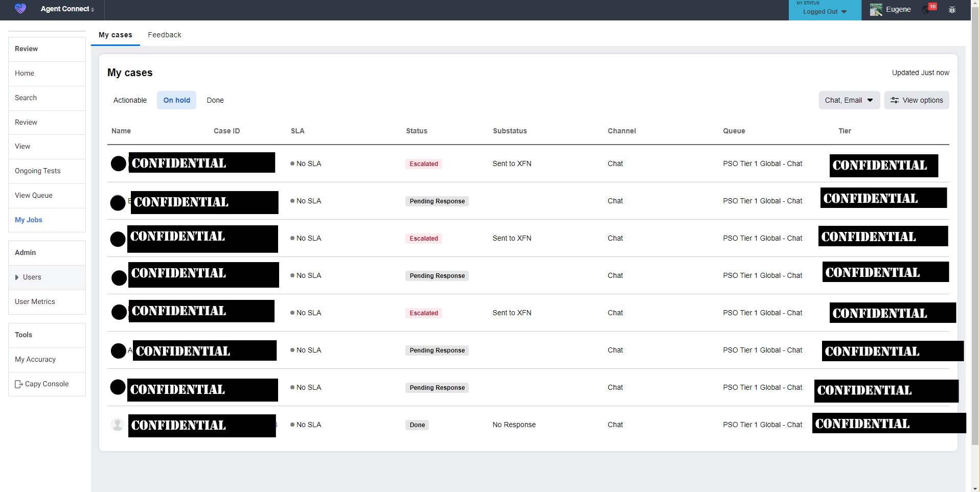This screenshot has width=980, height=492.
Task: Select the Actionable filter tab
Action: tap(130, 100)
